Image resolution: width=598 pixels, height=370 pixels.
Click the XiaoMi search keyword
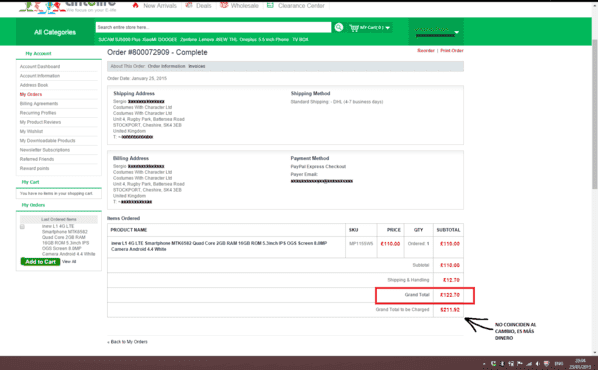pyautogui.click(x=149, y=40)
